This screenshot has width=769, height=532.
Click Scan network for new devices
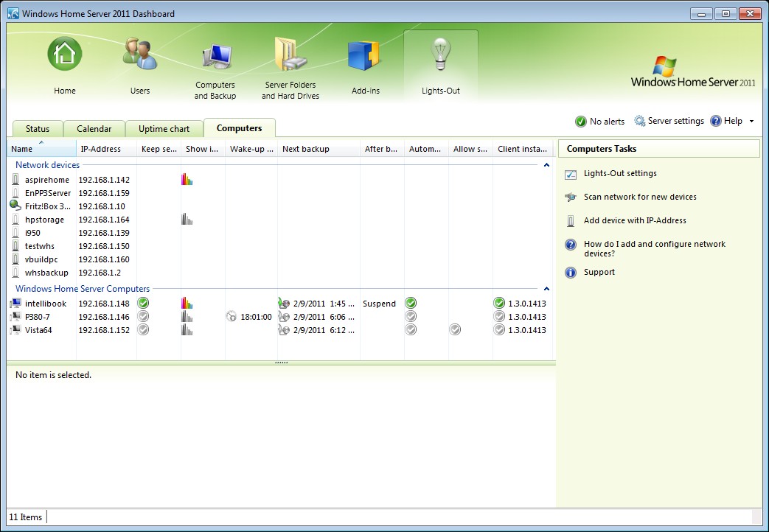640,197
